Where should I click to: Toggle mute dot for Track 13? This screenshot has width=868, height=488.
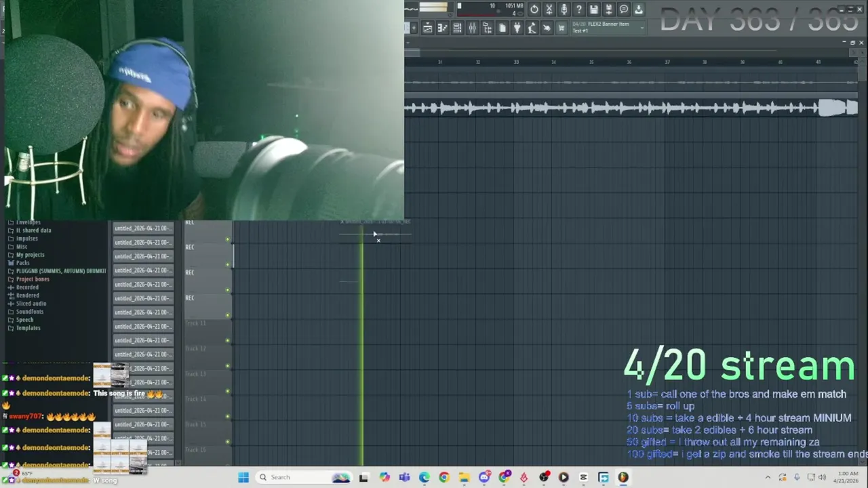[228, 391]
